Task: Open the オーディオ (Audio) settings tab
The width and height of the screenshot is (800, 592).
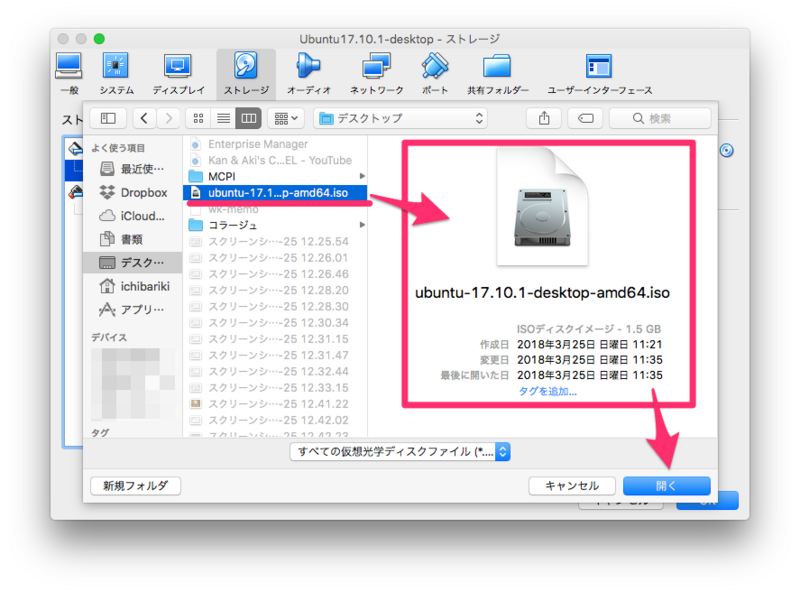Action: (x=309, y=73)
